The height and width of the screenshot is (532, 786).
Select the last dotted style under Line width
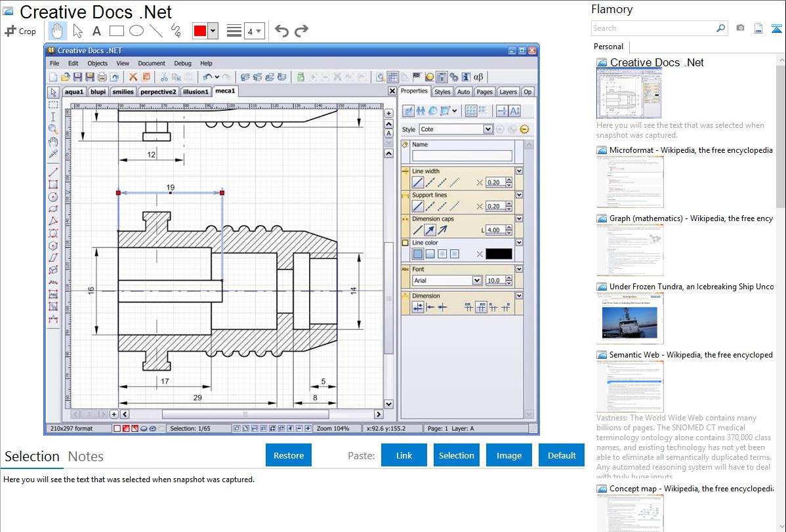(455, 182)
